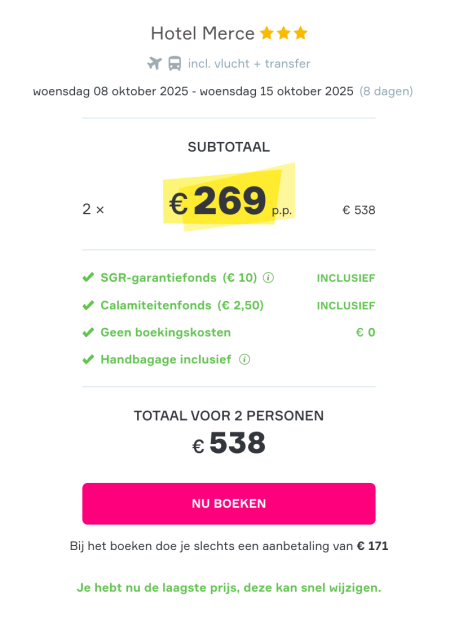Select the yellow €269 p.p. price tag

coord(229,197)
